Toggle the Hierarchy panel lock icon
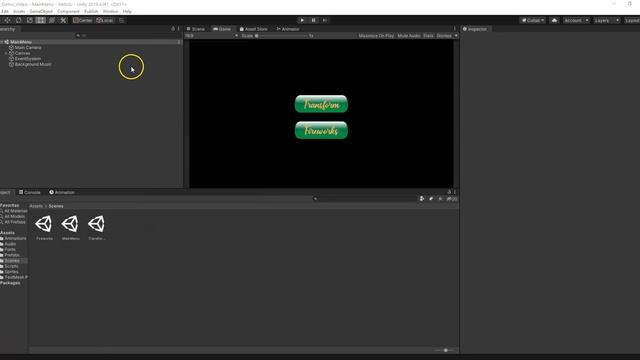Image resolution: width=640 pixels, height=360 pixels. click(173, 29)
